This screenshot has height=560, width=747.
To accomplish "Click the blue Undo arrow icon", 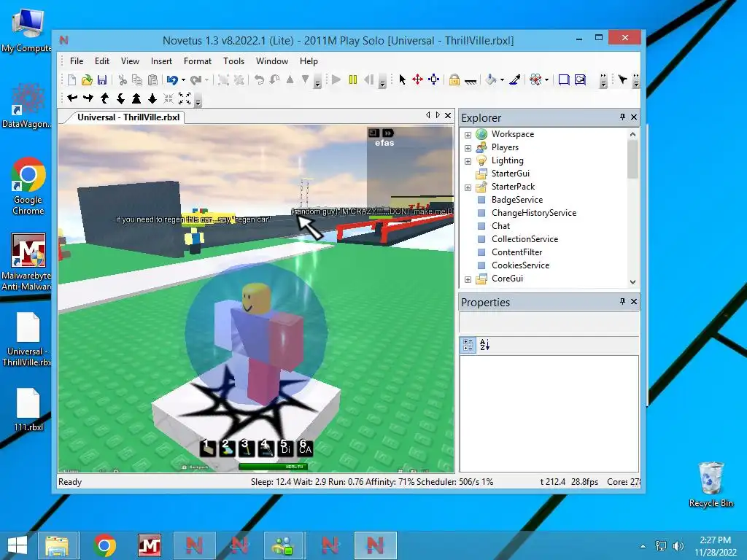I will 172,80.
